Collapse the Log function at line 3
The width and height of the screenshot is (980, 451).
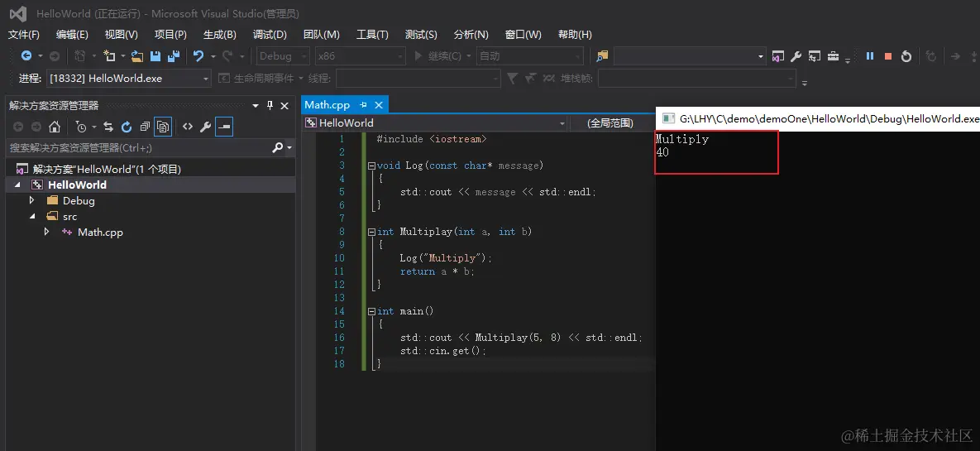[x=371, y=166]
